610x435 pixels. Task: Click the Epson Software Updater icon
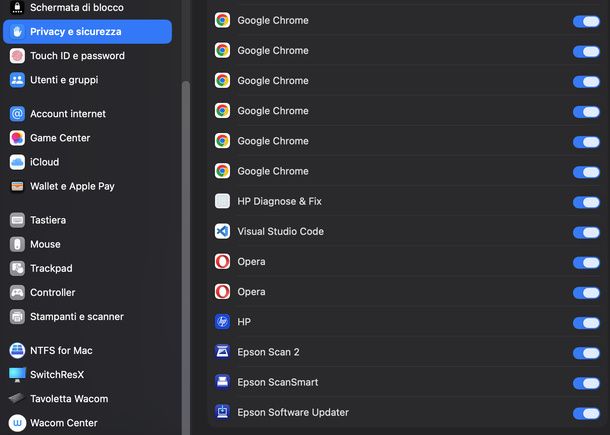coord(223,412)
